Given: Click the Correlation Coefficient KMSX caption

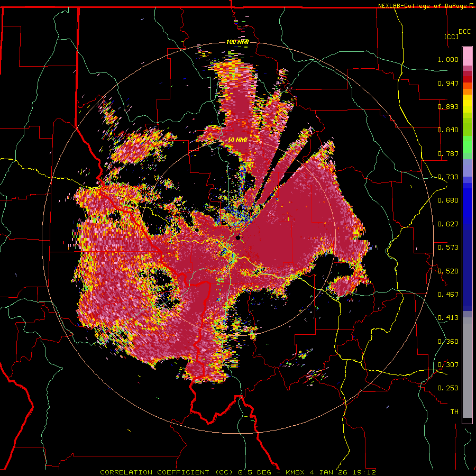Looking at the screenshot, I should (x=238, y=472).
